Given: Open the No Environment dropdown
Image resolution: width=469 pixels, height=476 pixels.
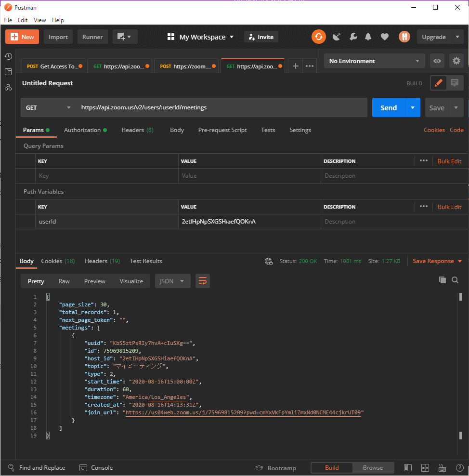Looking at the screenshot, I should 374,61.
